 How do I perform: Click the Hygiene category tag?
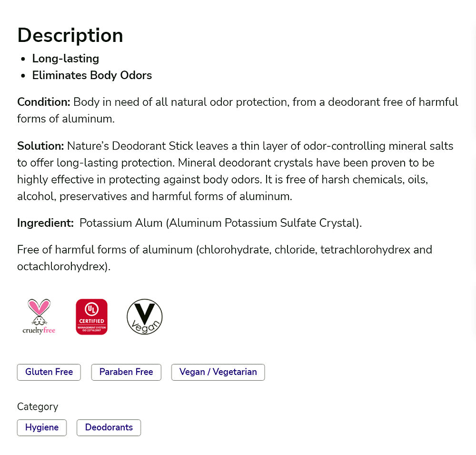pos(41,427)
